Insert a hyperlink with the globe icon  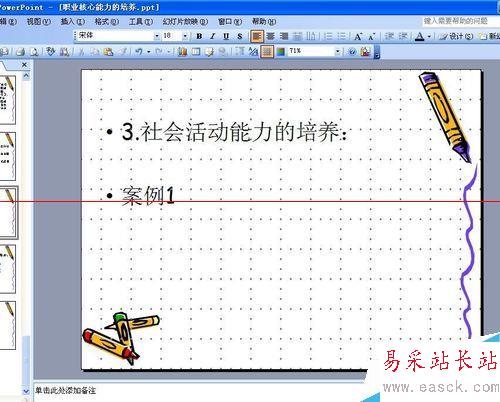coord(223,52)
